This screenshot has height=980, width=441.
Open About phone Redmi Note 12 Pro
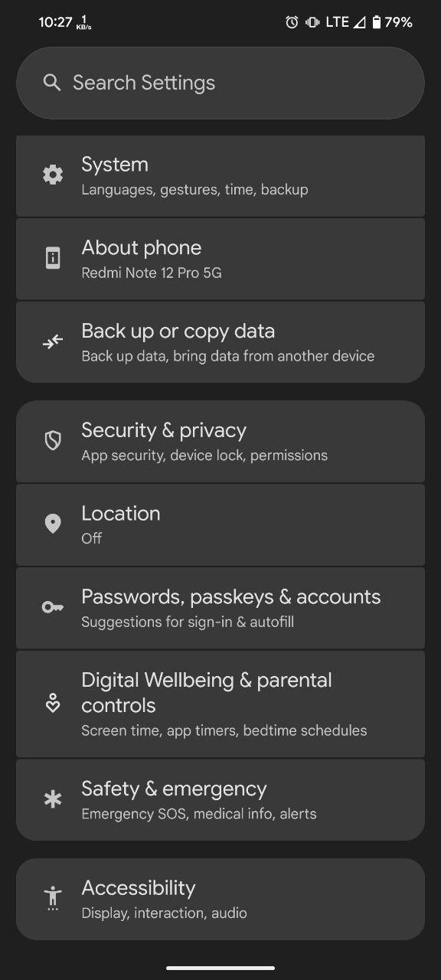point(220,259)
